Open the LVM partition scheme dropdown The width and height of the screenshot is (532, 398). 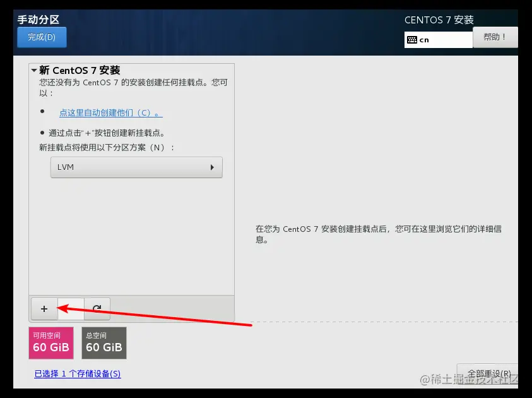point(136,167)
